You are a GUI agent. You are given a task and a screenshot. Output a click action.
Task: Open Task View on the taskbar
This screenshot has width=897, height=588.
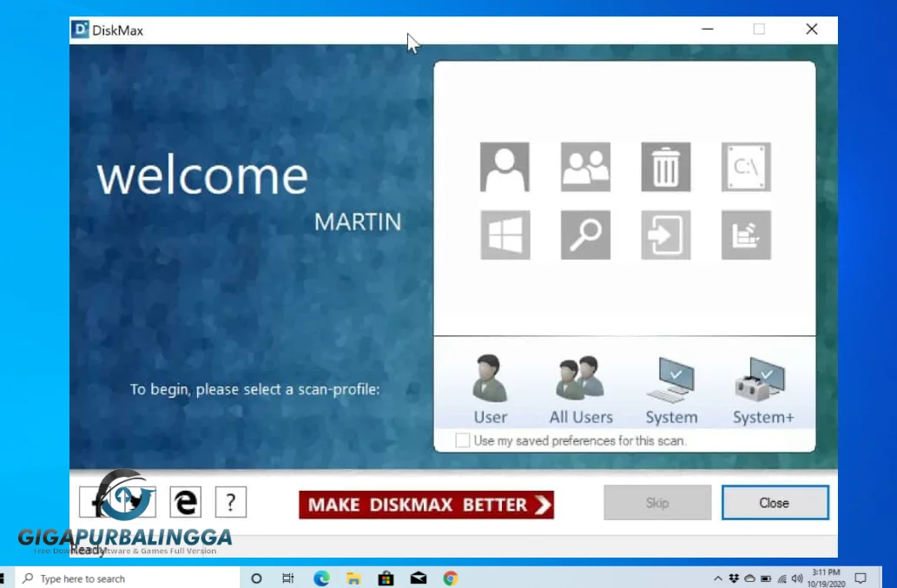tap(287, 578)
